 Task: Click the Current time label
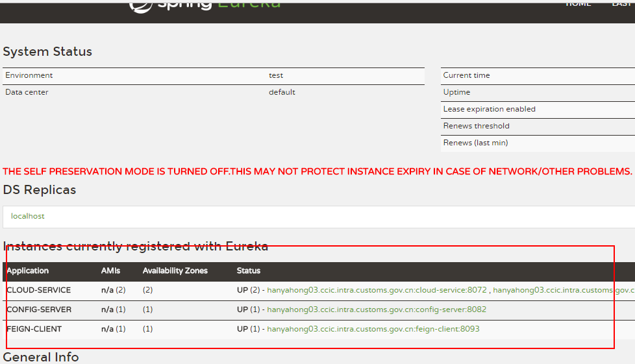[467, 75]
